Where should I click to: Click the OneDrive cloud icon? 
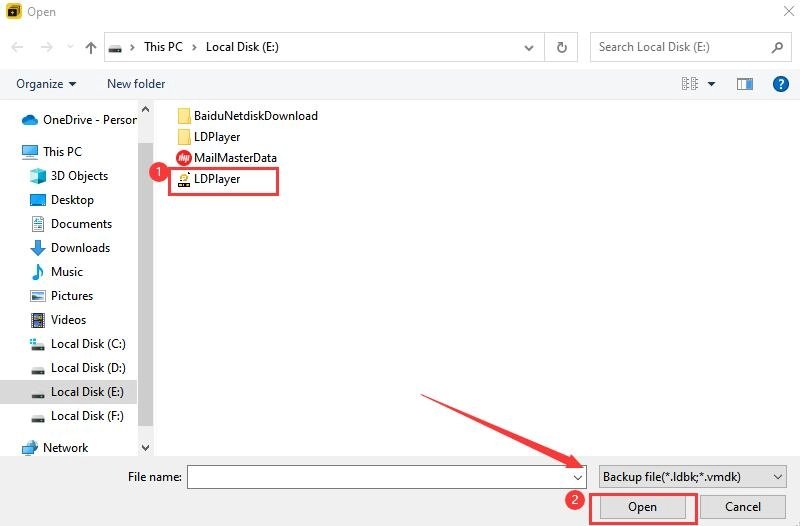tap(30, 120)
